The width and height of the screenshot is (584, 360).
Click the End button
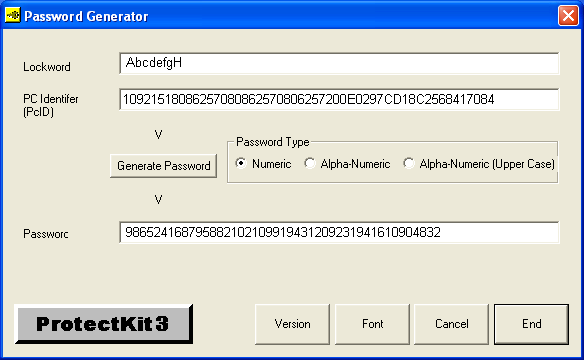(531, 324)
